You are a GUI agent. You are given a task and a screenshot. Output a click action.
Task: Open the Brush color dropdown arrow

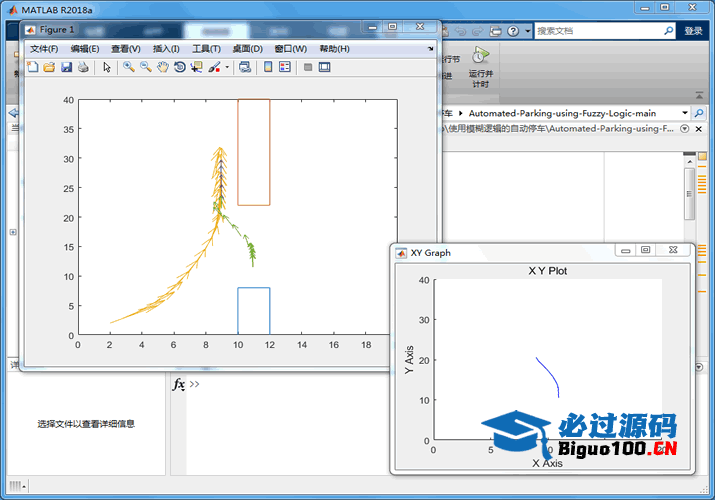click(227, 68)
